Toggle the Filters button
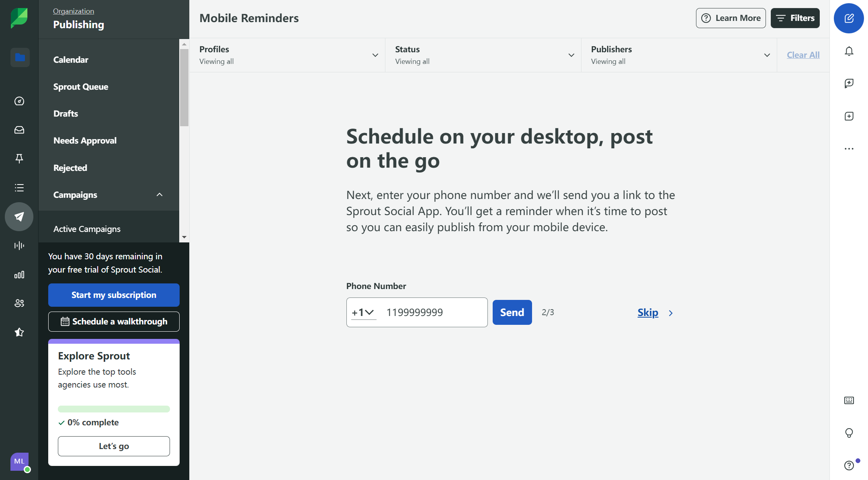The height and width of the screenshot is (480, 868). pos(795,18)
